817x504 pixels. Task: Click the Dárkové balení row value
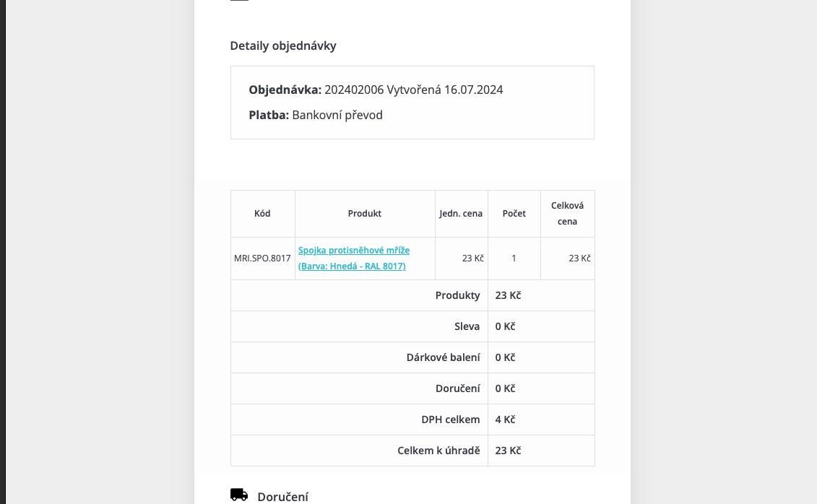click(505, 357)
